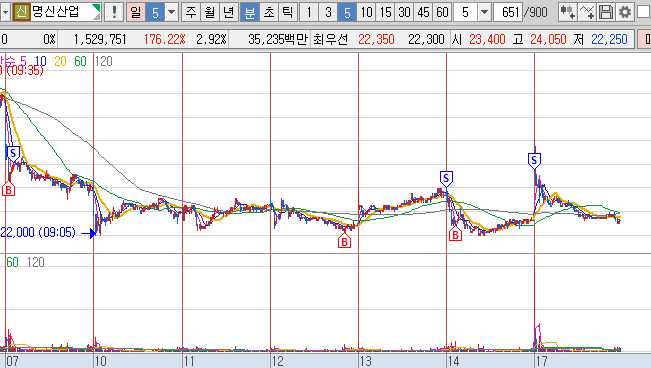Image resolution: width=651 pixels, height=368 pixels.
Task: Toggle the checkbox beside the settings gear
Action: point(643,12)
